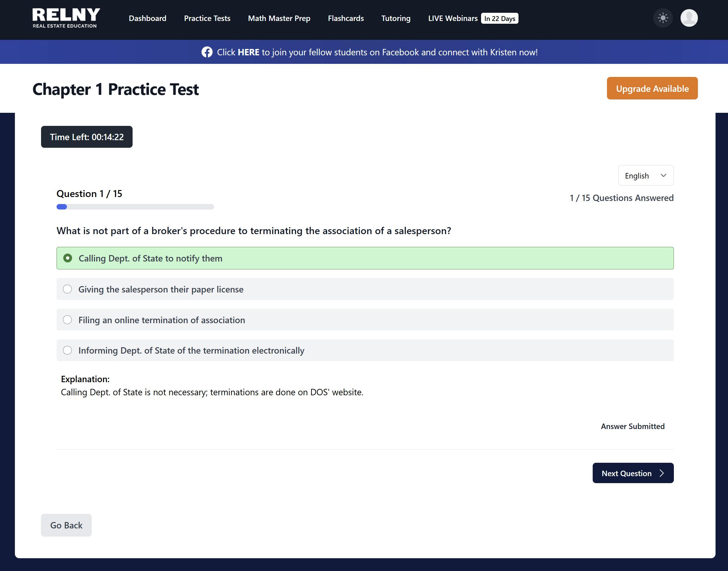Click the chevron arrow on Next Question
728x571 pixels.
pyautogui.click(x=661, y=473)
